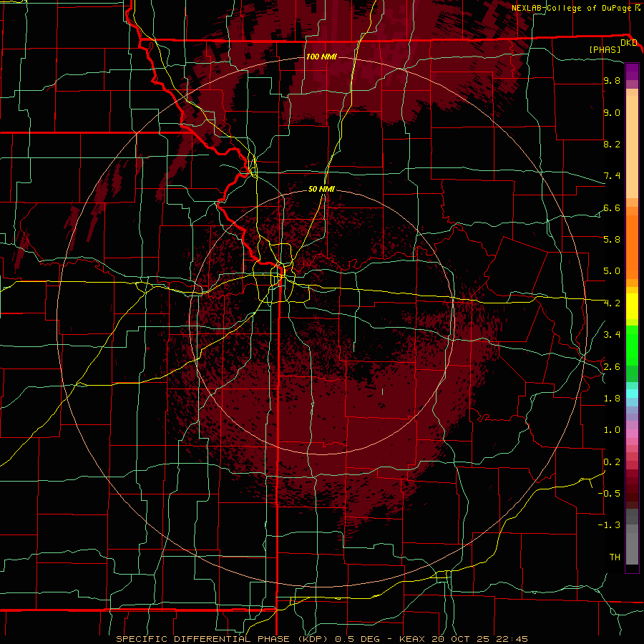This screenshot has width=644, height=644.
Task: Click the 7.4 scale value
Action: (x=612, y=176)
